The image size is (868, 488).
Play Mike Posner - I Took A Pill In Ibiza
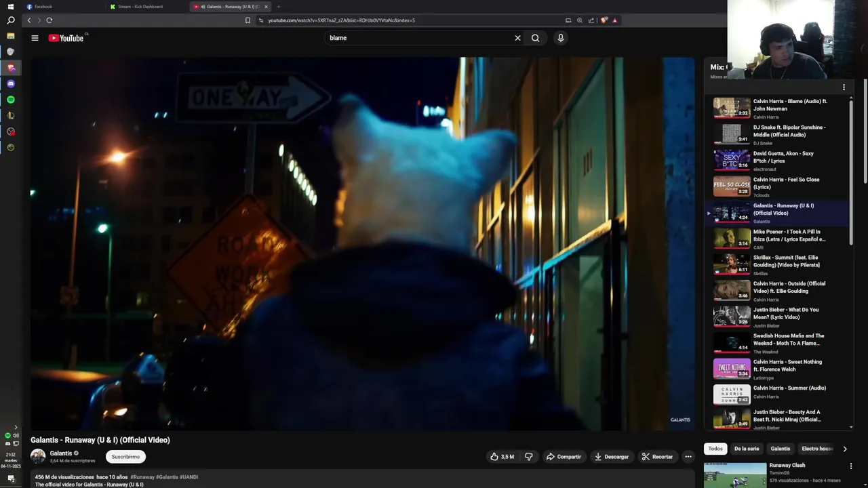(x=777, y=239)
